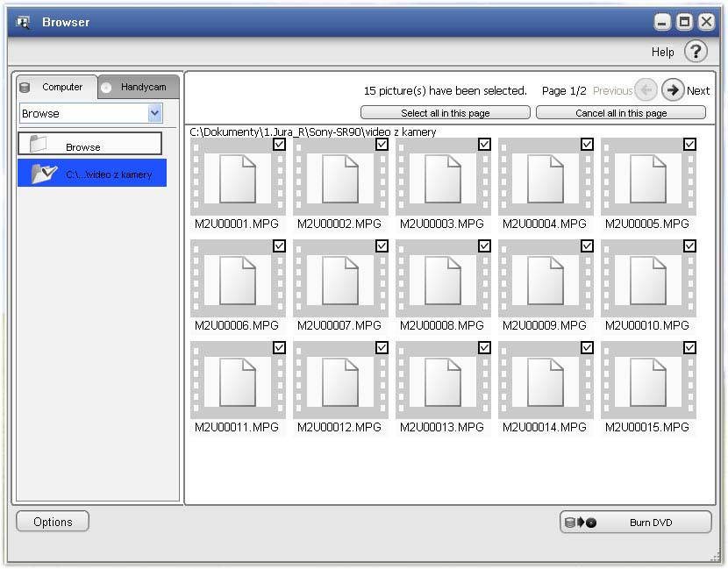Open the Options button

point(53,522)
